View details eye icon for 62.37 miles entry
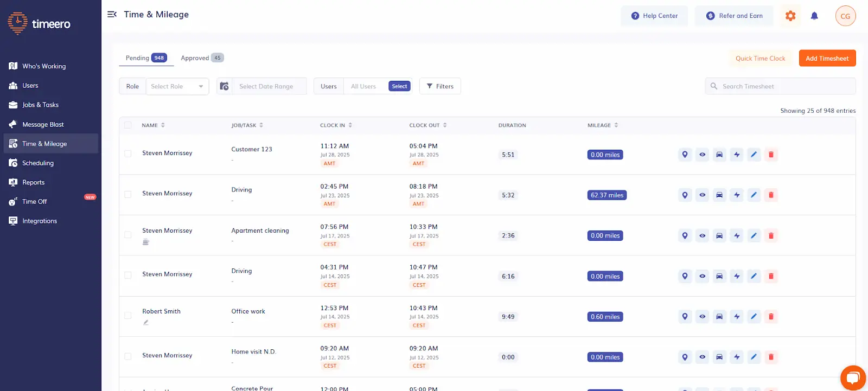Screen dimensions: 868x391 703,195
